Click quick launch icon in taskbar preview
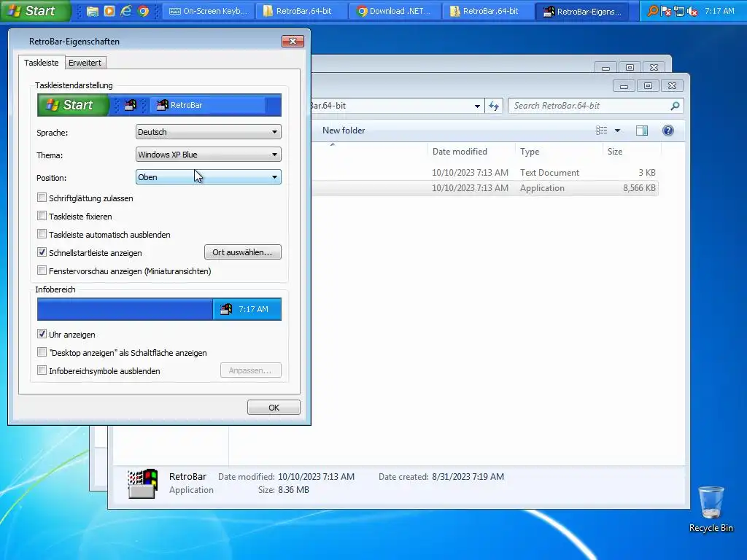The width and height of the screenshot is (747, 560). click(x=130, y=105)
